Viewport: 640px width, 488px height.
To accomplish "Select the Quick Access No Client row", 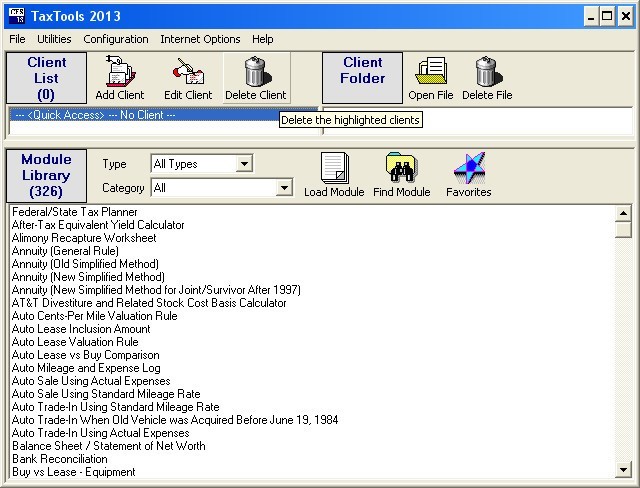I will coord(163,115).
